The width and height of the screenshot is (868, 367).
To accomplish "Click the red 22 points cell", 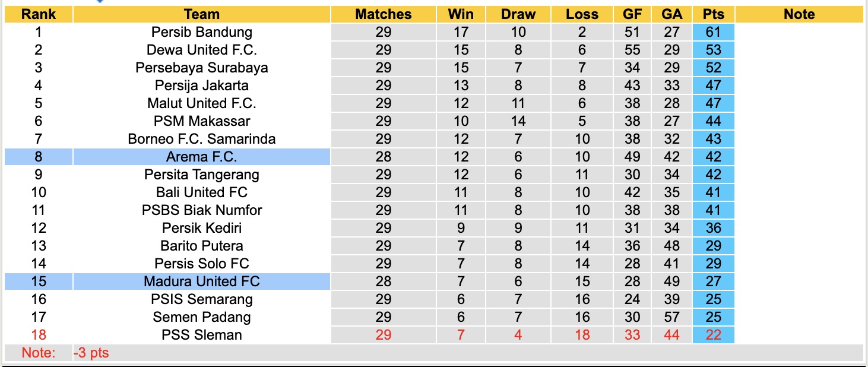I will (x=713, y=335).
